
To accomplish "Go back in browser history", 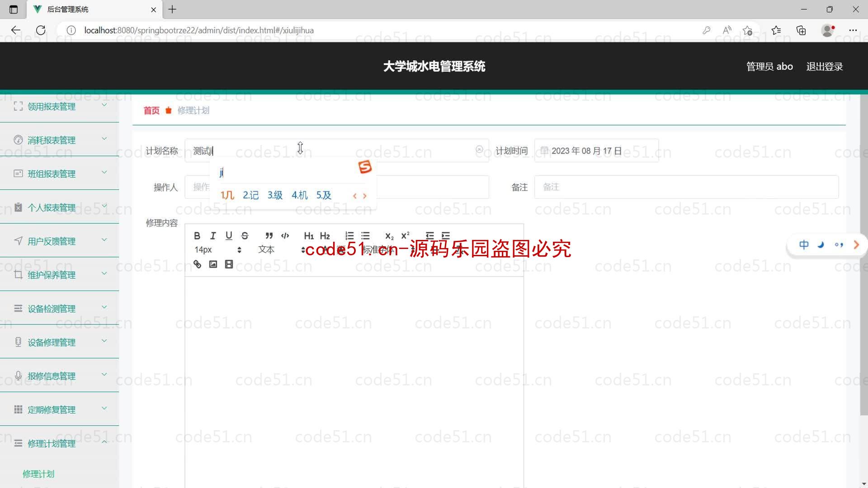I will (x=16, y=30).
